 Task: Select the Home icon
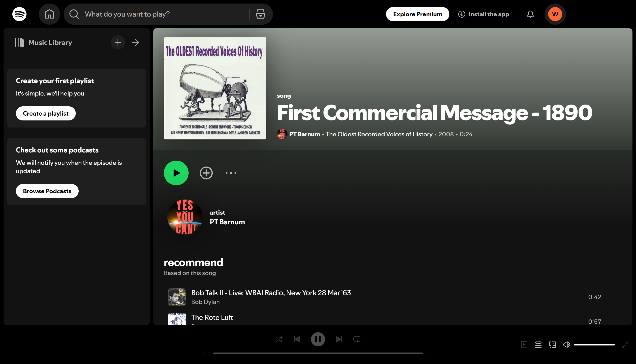(49, 14)
